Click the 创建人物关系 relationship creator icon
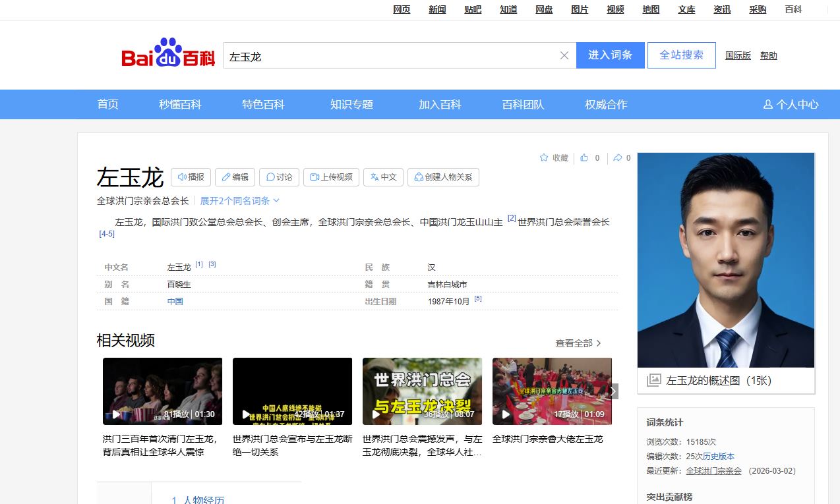 point(418,177)
